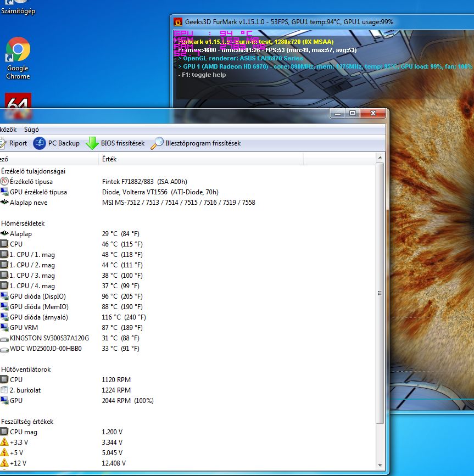Click 2. burkolat fan row icon
The width and height of the screenshot is (474, 476).
tap(4, 390)
